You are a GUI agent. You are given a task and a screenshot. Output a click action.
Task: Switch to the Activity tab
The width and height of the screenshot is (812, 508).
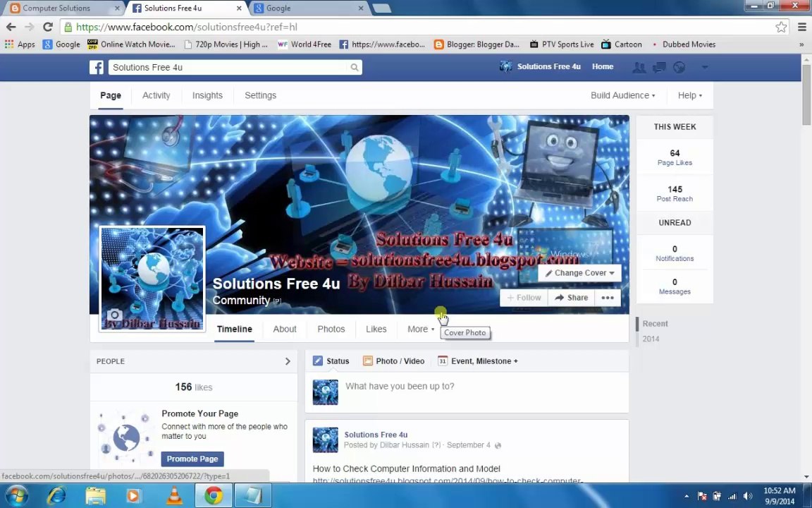pos(156,95)
